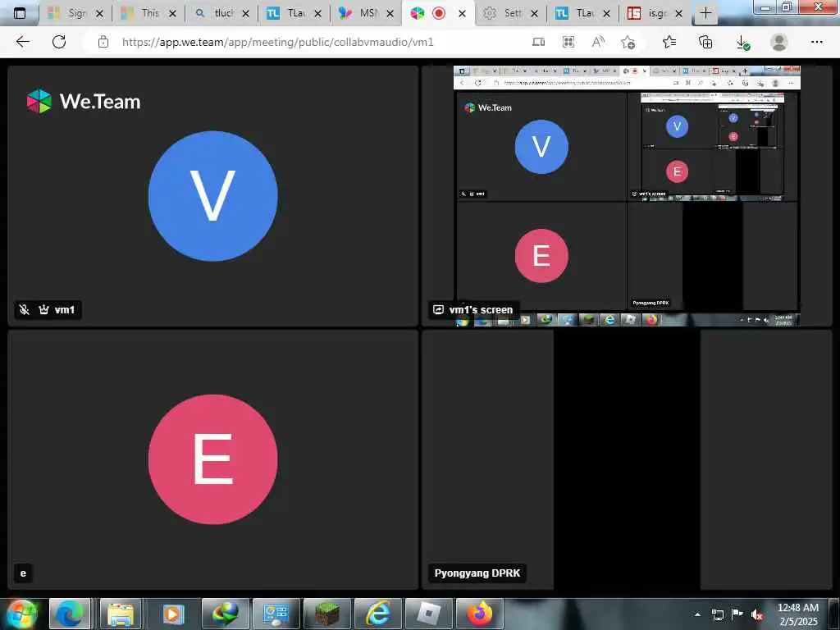The width and height of the screenshot is (840, 630).
Task: Click the "vm1's screen" label
Action: pyautogui.click(x=481, y=309)
